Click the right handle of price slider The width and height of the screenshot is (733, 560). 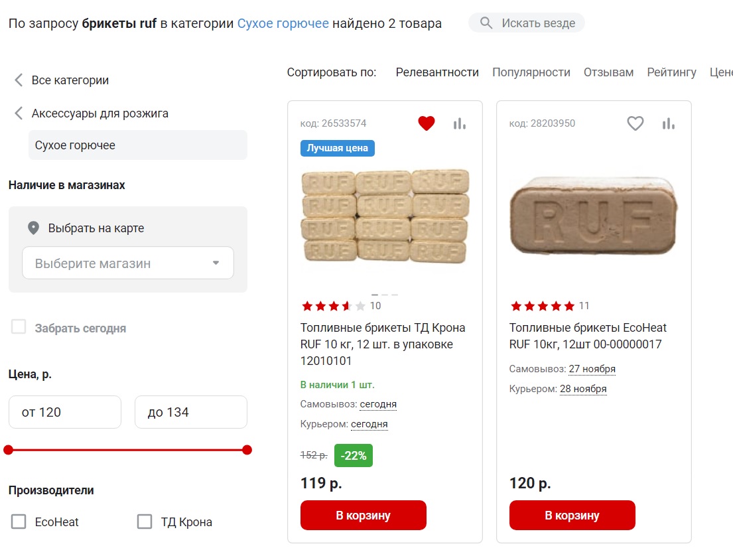tap(247, 450)
